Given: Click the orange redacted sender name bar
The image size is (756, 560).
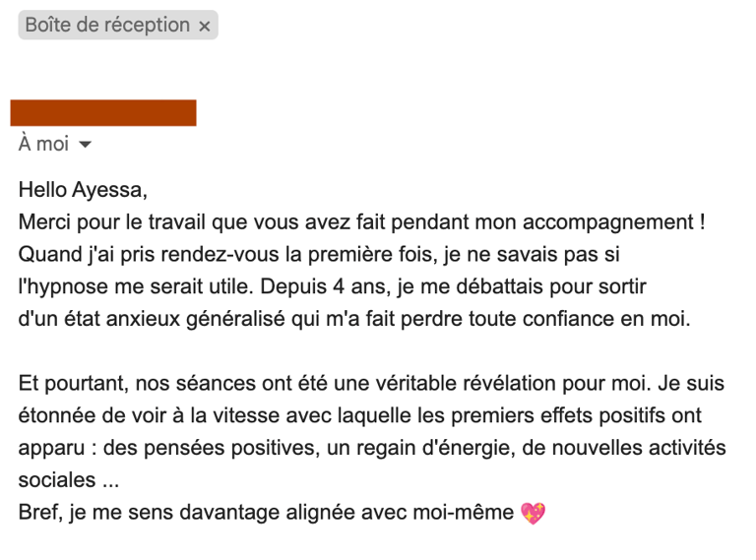Looking at the screenshot, I should coord(103,113).
